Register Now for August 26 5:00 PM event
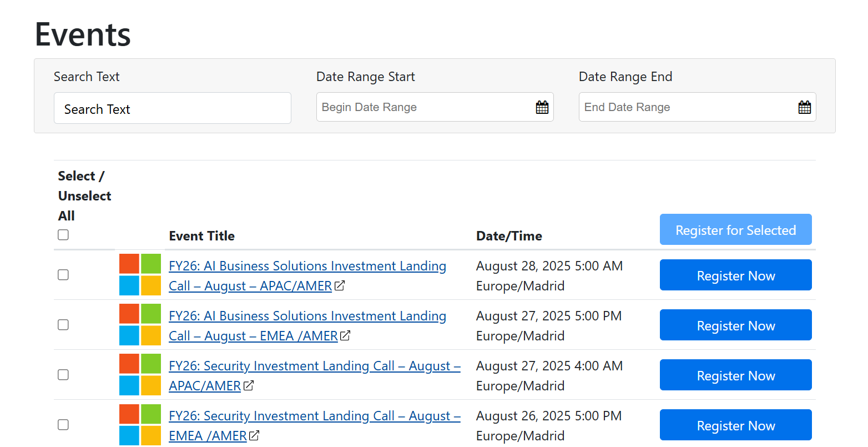Image resolution: width=868 pixels, height=447 pixels. pyautogui.click(x=735, y=425)
